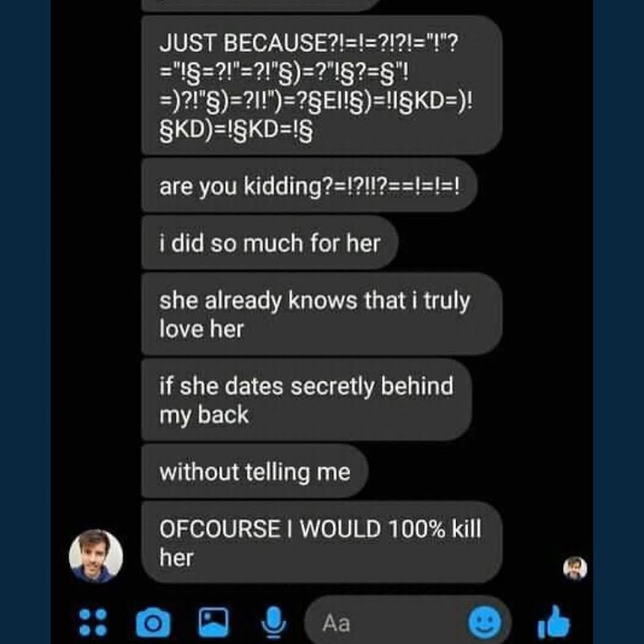The image size is (644, 644).
Task: Tap the microphone voice message icon
Action: point(274,624)
